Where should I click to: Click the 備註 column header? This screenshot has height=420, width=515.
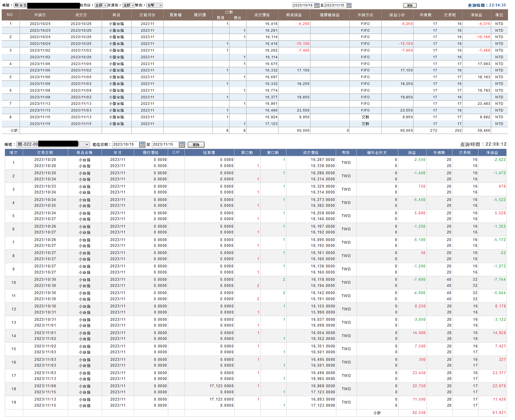coord(499,15)
